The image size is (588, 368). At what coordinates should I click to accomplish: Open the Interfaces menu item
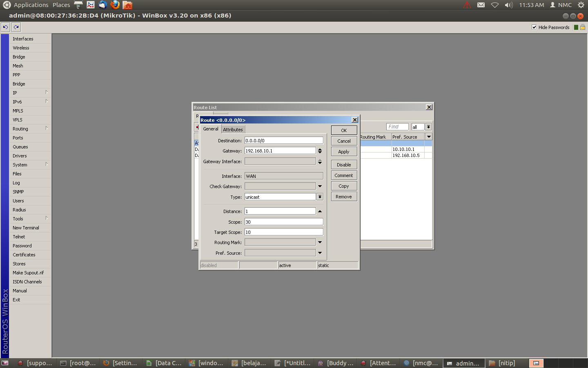(31, 39)
